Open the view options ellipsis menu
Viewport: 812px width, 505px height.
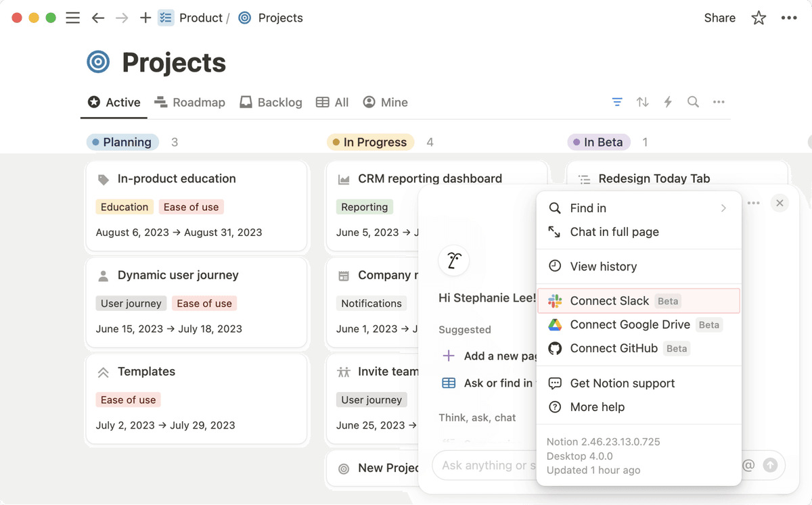(x=719, y=102)
